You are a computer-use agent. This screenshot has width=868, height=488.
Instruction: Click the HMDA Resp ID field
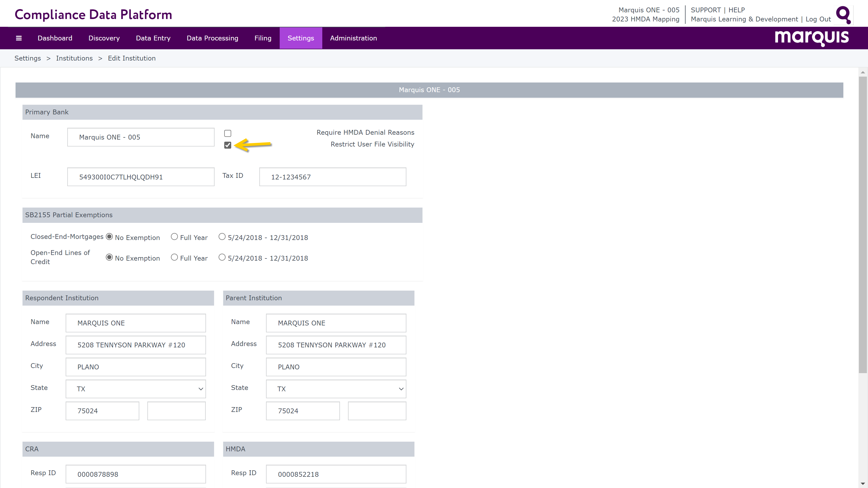pos(336,474)
